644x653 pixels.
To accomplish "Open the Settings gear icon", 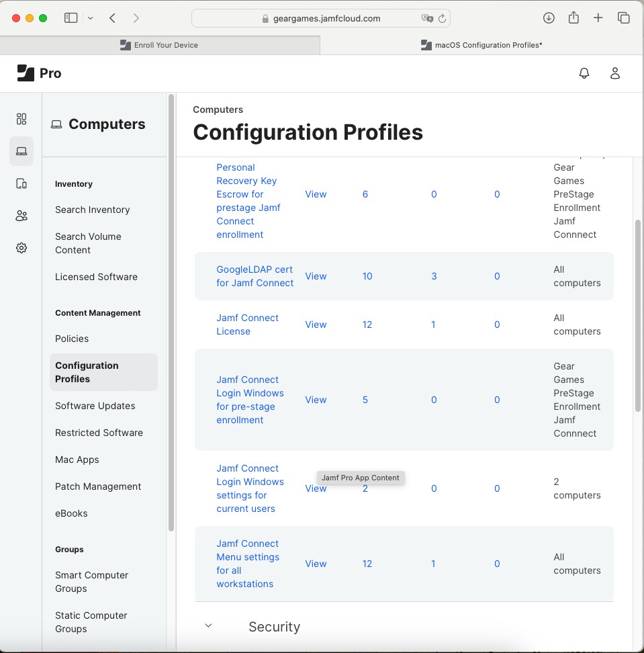I will 21,248.
